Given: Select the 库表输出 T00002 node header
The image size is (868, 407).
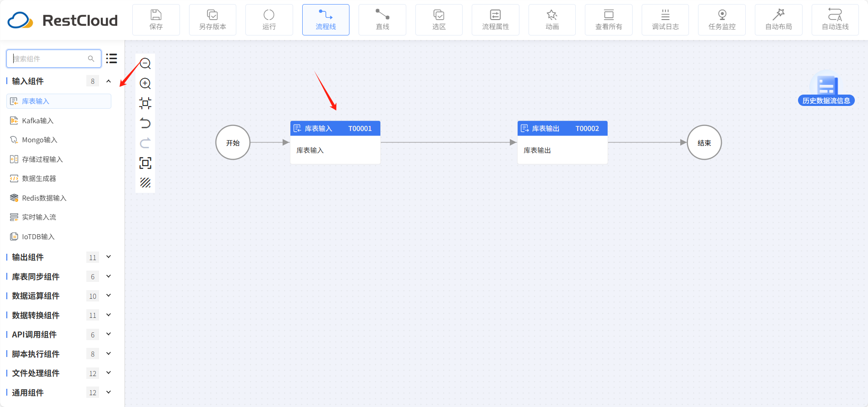Looking at the screenshot, I should pyautogui.click(x=563, y=128).
